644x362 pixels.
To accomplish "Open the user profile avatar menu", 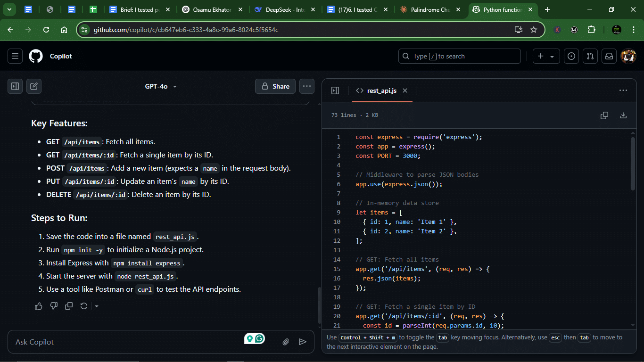I will pos(628,56).
